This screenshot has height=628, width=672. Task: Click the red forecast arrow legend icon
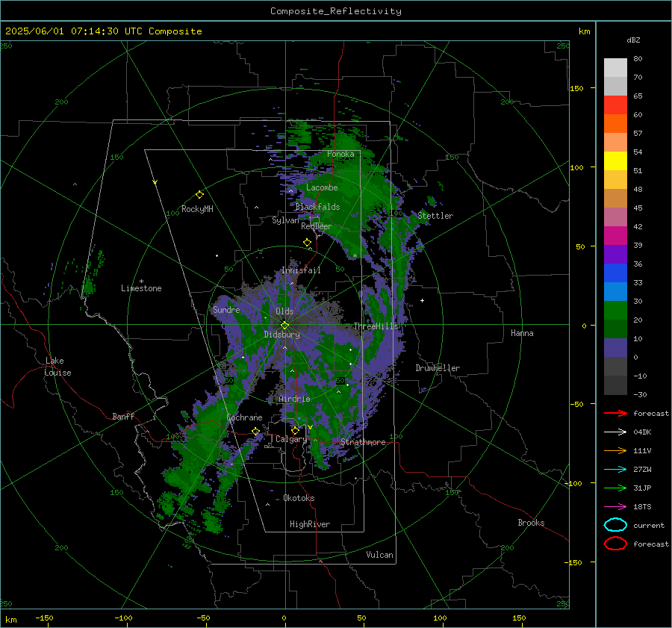[x=615, y=413]
